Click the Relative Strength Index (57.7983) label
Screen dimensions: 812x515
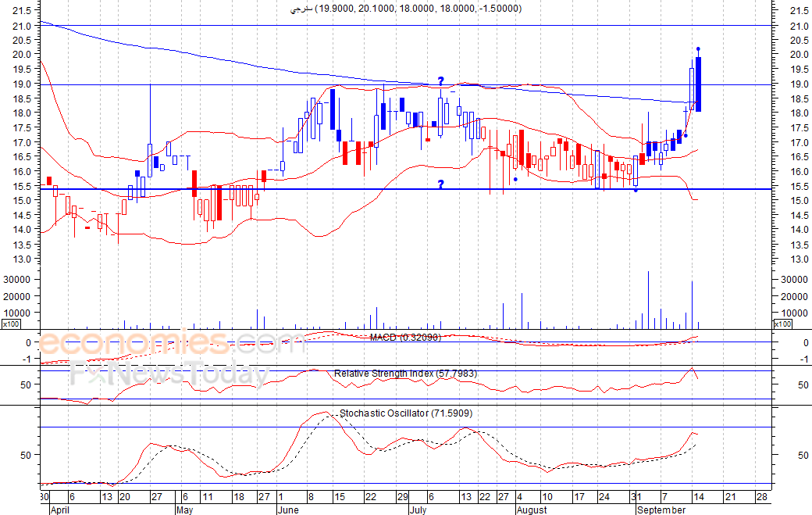click(x=405, y=374)
